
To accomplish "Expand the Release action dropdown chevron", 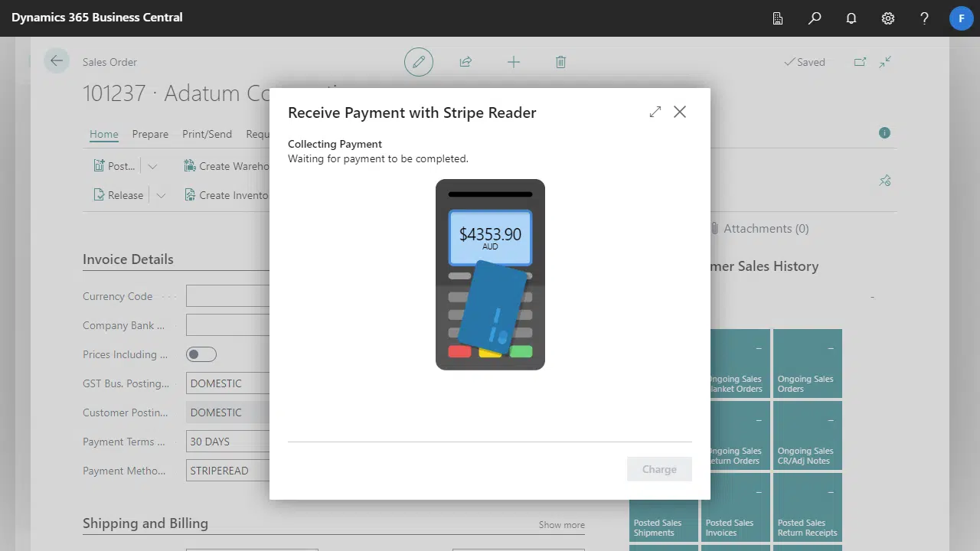I will (161, 194).
